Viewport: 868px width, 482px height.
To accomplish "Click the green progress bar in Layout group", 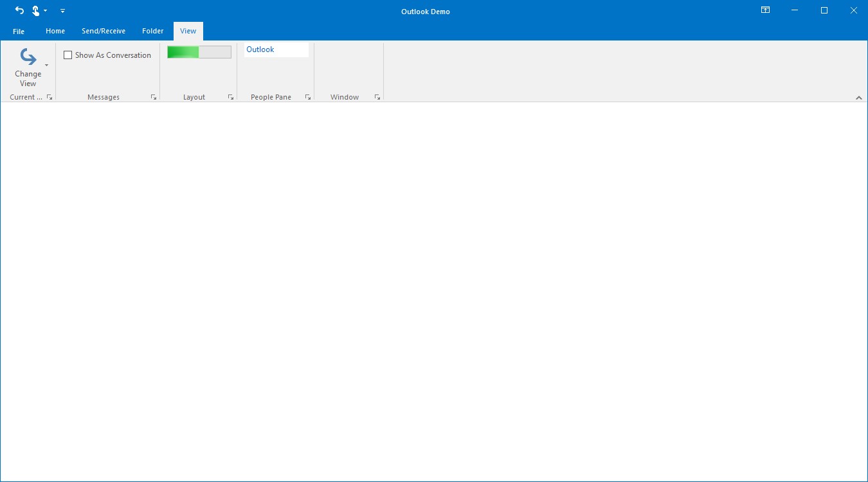I will 183,51.
